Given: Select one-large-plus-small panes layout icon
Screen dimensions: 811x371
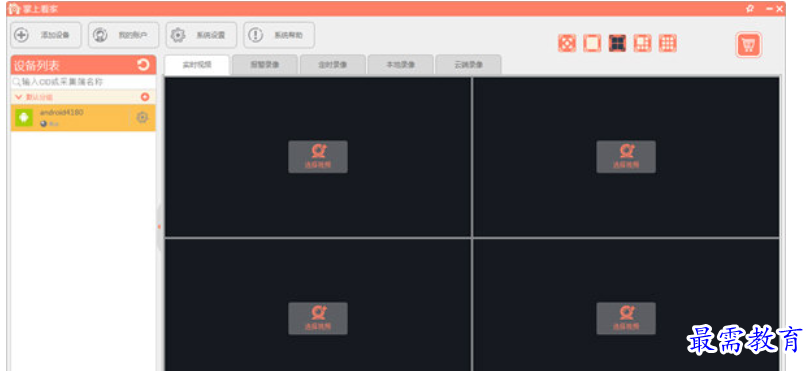Looking at the screenshot, I should click(642, 43).
